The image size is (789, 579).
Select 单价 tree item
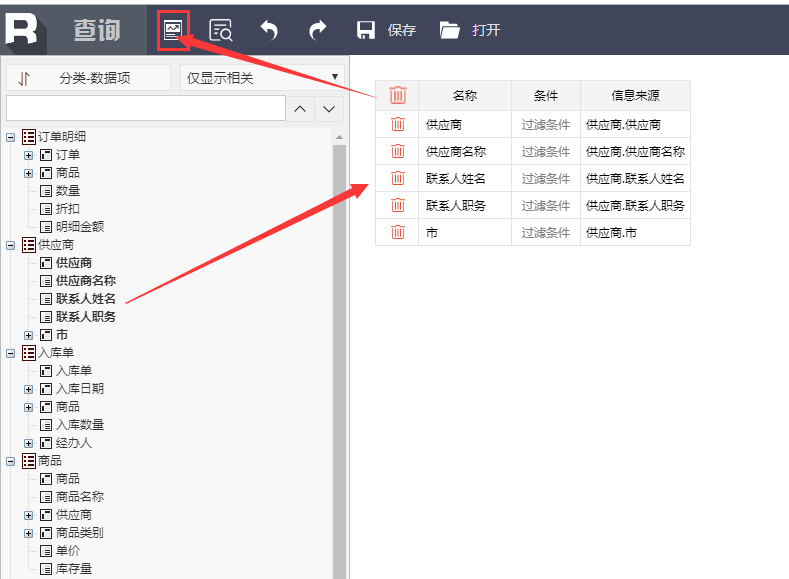(x=68, y=550)
